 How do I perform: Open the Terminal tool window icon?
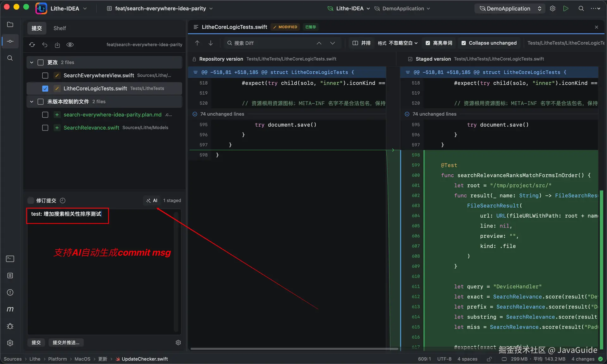[10, 259]
